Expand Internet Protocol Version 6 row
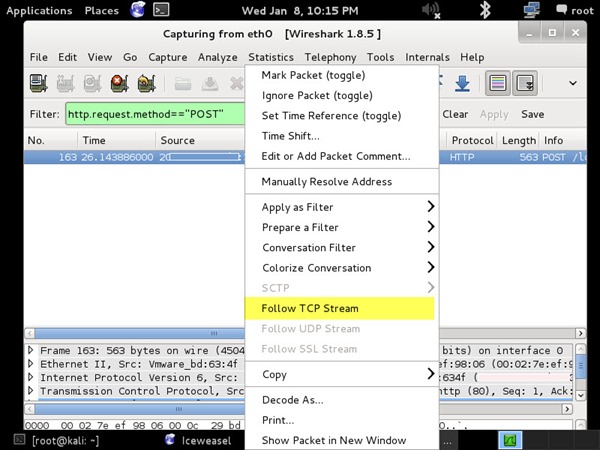 tap(31, 377)
